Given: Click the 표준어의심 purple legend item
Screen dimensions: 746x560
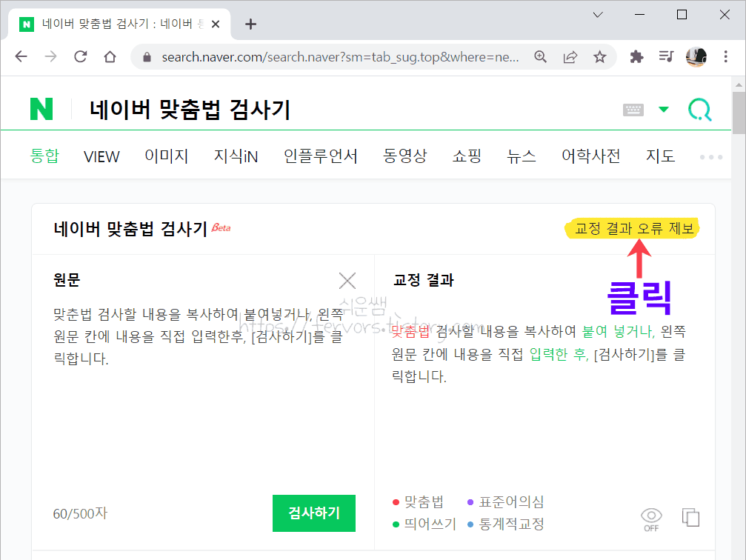Looking at the screenshot, I should (506, 501).
